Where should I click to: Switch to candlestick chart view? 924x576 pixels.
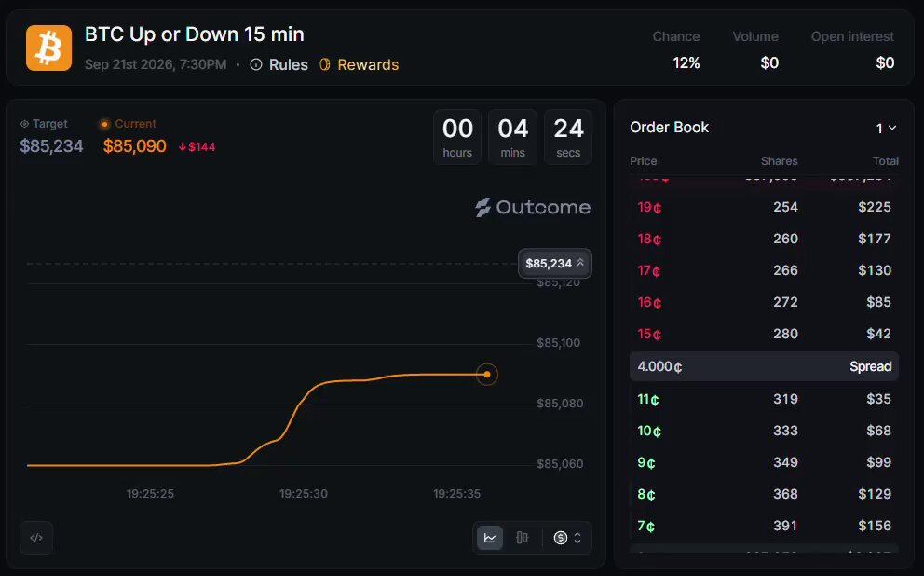[523, 538]
